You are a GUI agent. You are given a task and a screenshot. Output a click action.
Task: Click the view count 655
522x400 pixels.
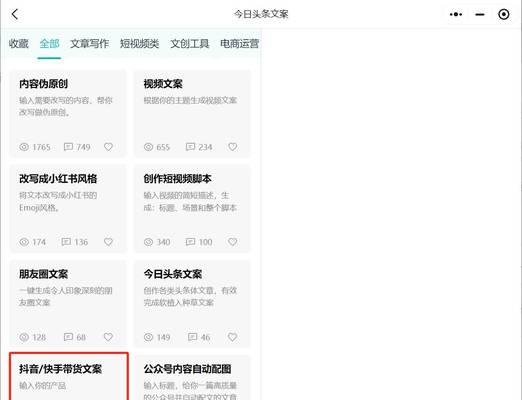click(x=163, y=147)
